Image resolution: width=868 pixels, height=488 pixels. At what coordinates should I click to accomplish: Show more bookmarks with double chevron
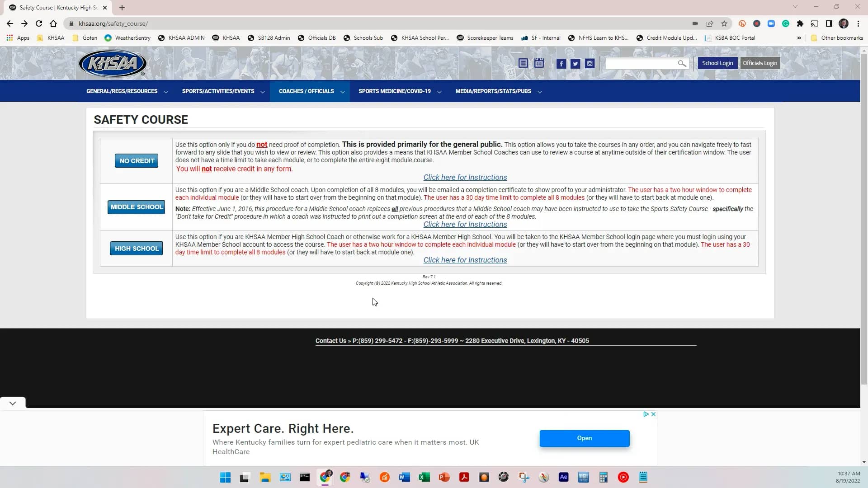click(x=799, y=38)
